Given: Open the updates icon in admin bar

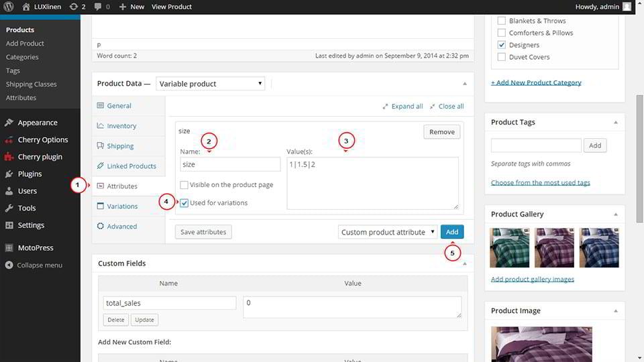Looking at the screenshot, I should [x=74, y=7].
